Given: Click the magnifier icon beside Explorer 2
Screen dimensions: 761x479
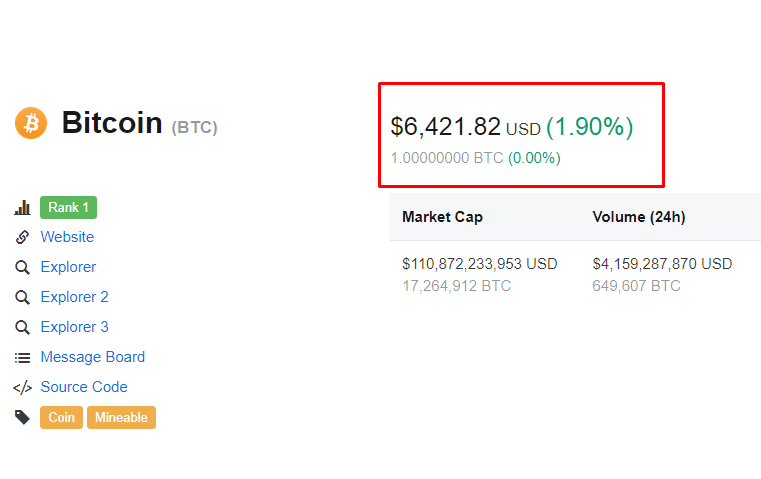Looking at the screenshot, I should [22, 297].
